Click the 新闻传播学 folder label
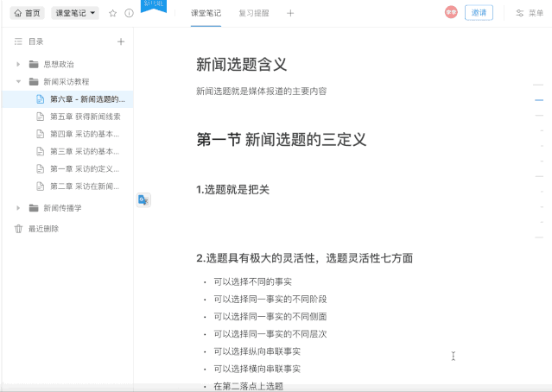Image resolution: width=552 pixels, height=392 pixels. point(62,208)
